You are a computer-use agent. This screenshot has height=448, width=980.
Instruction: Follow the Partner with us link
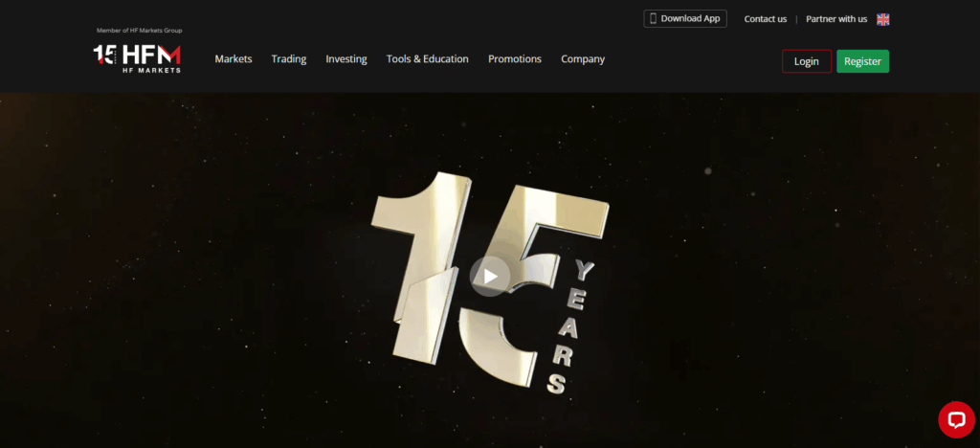(836, 19)
